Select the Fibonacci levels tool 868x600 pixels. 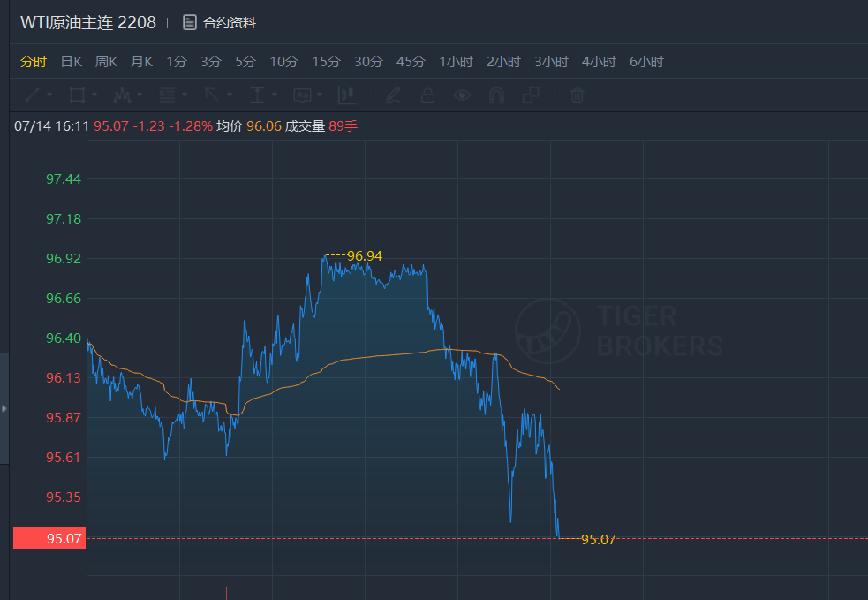tap(167, 95)
